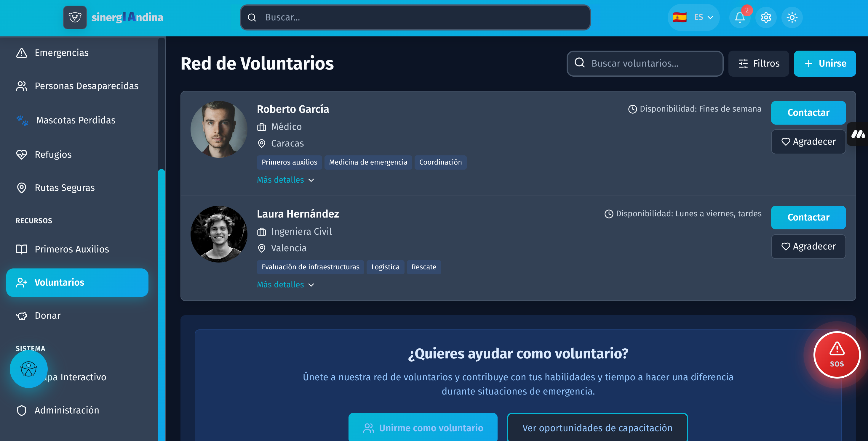Toggle light/dark theme sun icon

coord(792,17)
